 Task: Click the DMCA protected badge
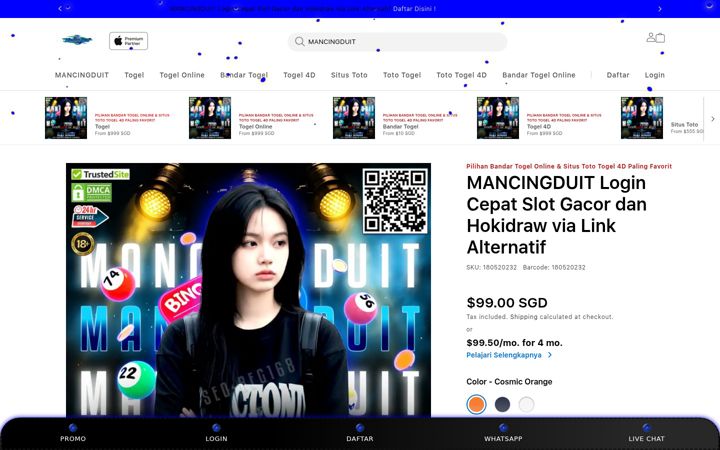click(x=91, y=192)
